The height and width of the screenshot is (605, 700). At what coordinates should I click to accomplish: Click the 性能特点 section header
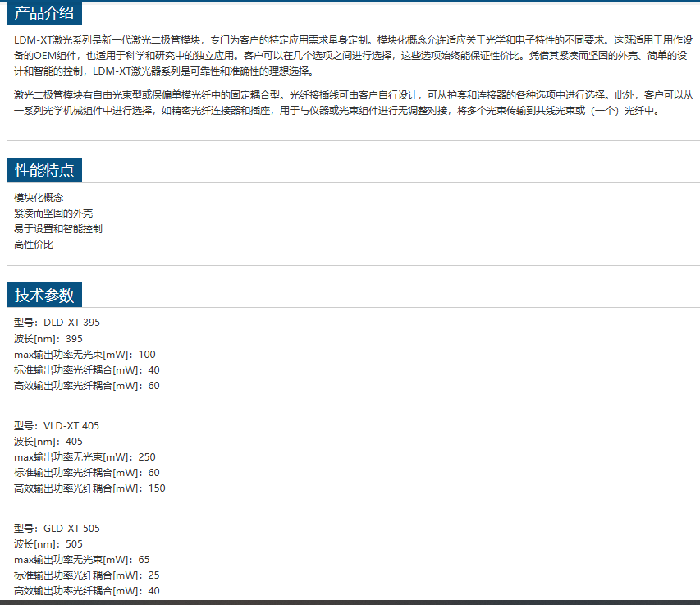pos(44,170)
